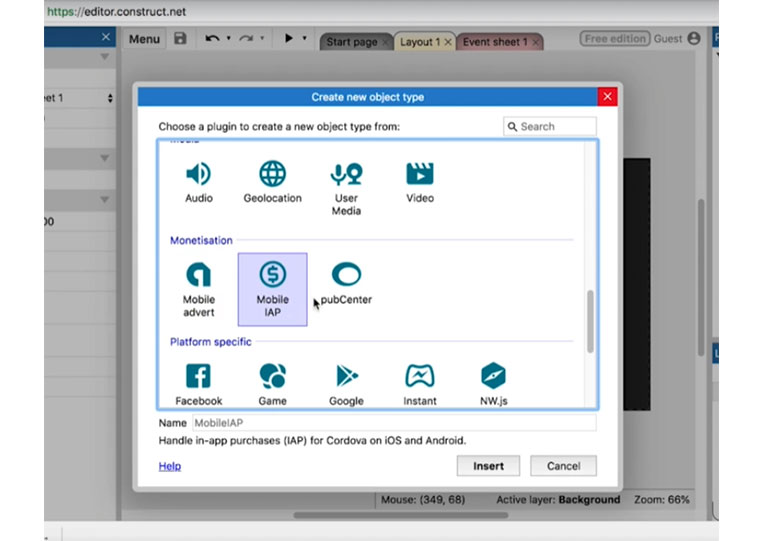Click the Cancel button
The image size is (763, 541).
point(563,466)
